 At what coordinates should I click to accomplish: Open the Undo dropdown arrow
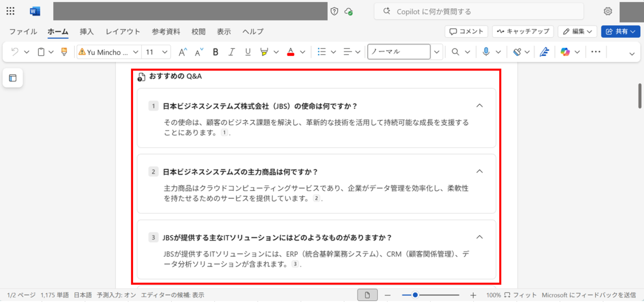[26, 52]
